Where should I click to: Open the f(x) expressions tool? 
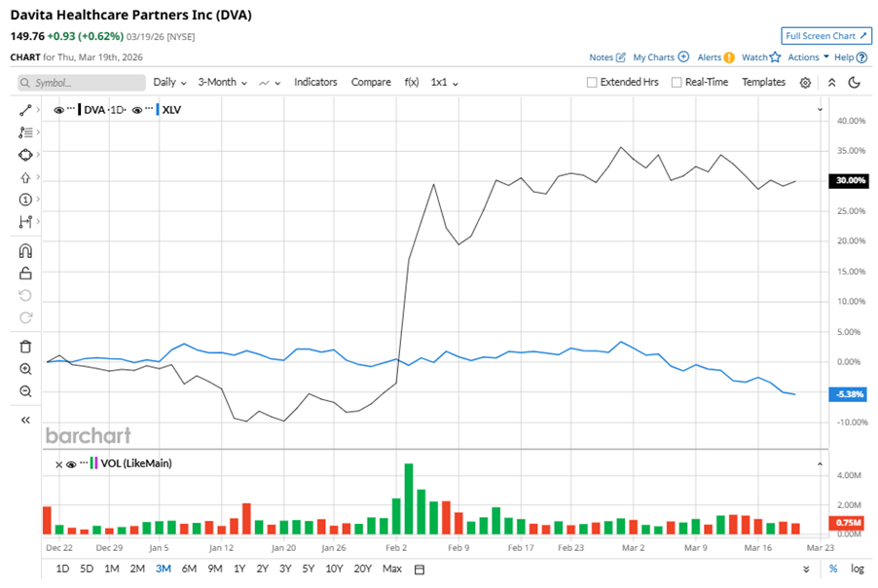click(x=412, y=83)
